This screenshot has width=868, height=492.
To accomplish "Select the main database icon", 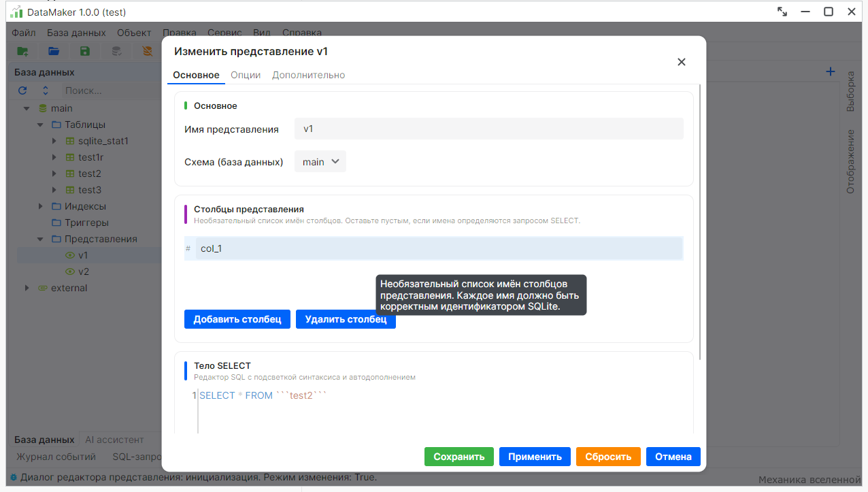I will [x=43, y=108].
